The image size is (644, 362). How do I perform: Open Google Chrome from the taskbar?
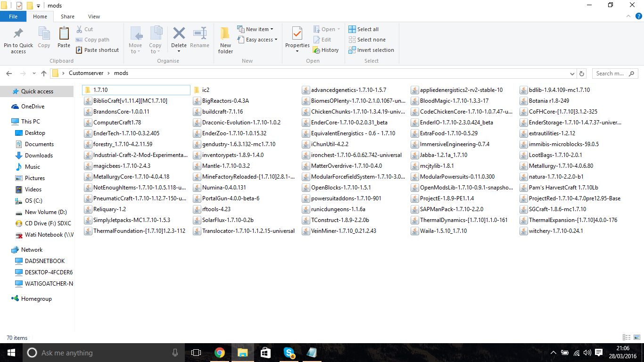[220, 353]
